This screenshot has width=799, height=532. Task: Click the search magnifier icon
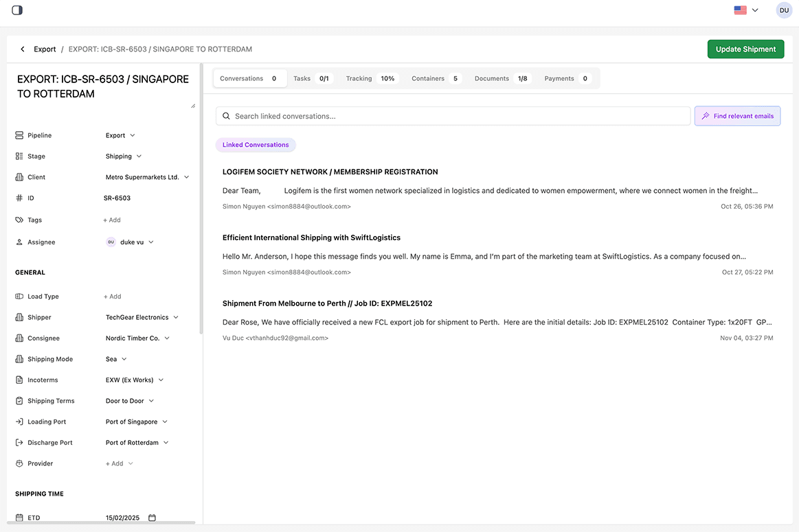point(226,116)
